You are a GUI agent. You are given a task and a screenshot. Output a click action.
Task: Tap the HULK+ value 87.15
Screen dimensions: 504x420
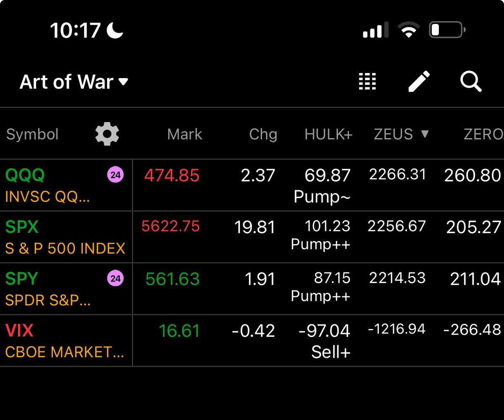click(332, 278)
